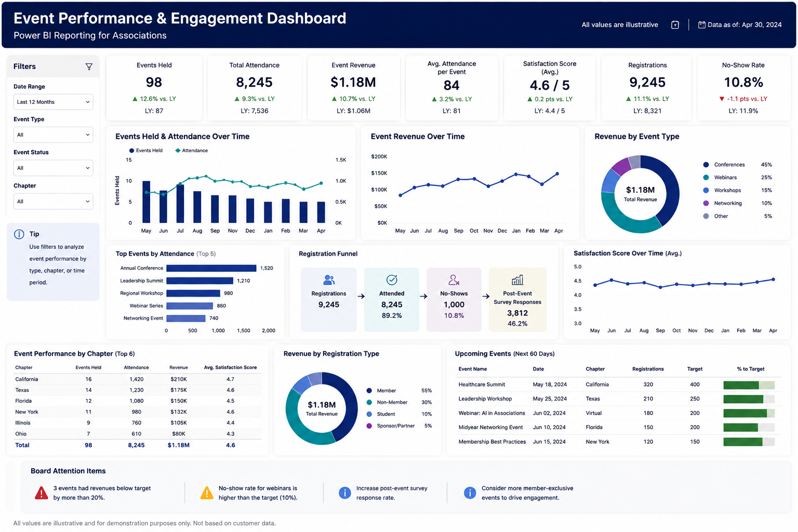798x532 pixels.
Task: Click the filter funnel icon in Filters
Action: [89, 66]
